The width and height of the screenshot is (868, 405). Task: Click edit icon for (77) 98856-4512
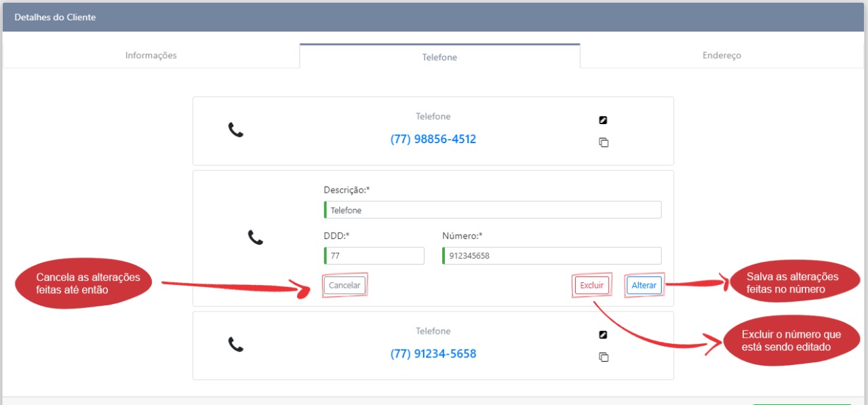point(603,121)
